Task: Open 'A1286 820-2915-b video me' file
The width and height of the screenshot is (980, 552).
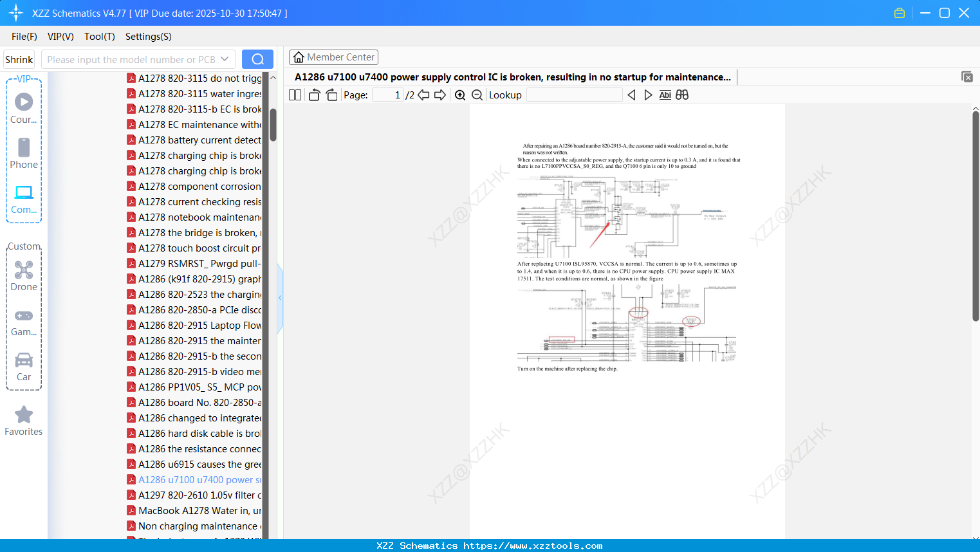Action: [x=194, y=371]
